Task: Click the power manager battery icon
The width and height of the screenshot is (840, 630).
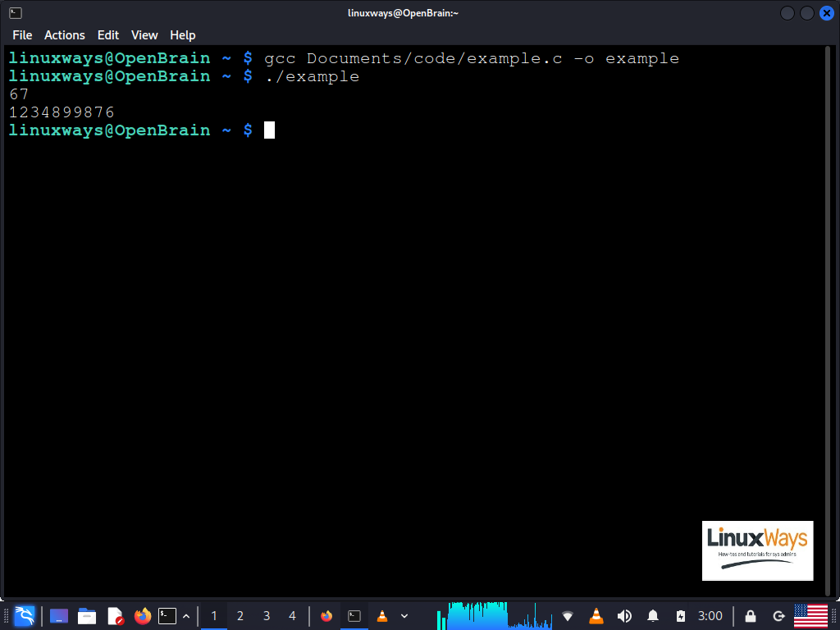Action: (x=679, y=615)
